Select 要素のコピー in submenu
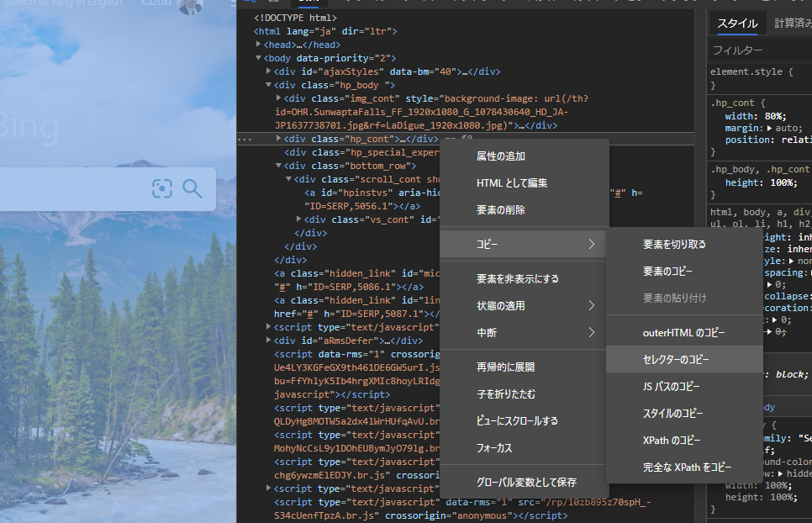The height and width of the screenshot is (523, 812). coord(684,272)
